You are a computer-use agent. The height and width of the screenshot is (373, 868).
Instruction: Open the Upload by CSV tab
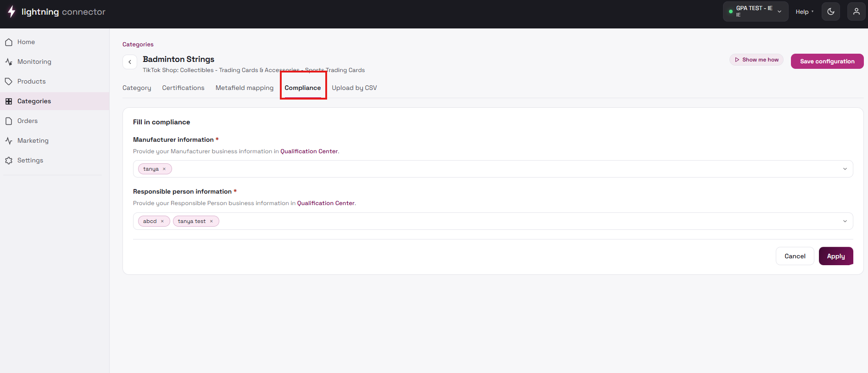pos(354,88)
